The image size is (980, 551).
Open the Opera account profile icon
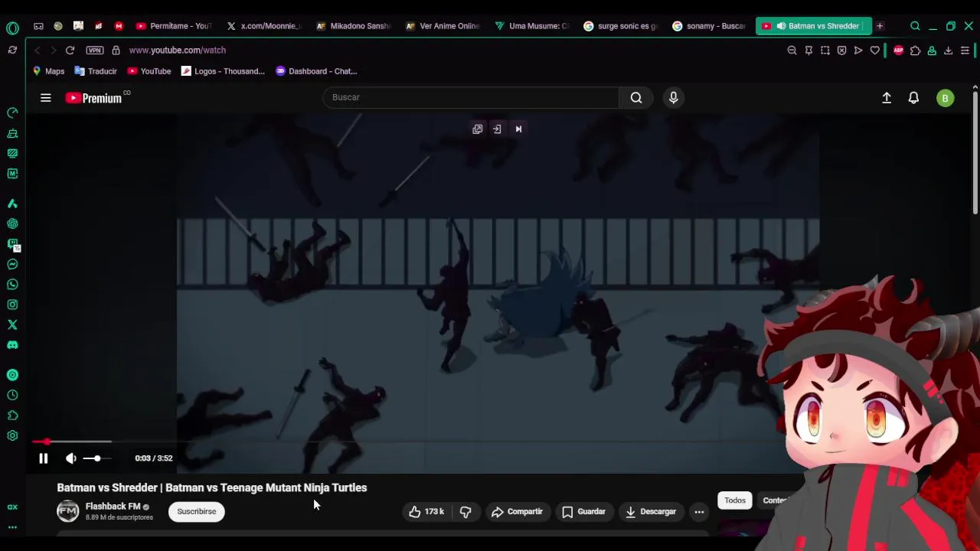point(932,51)
